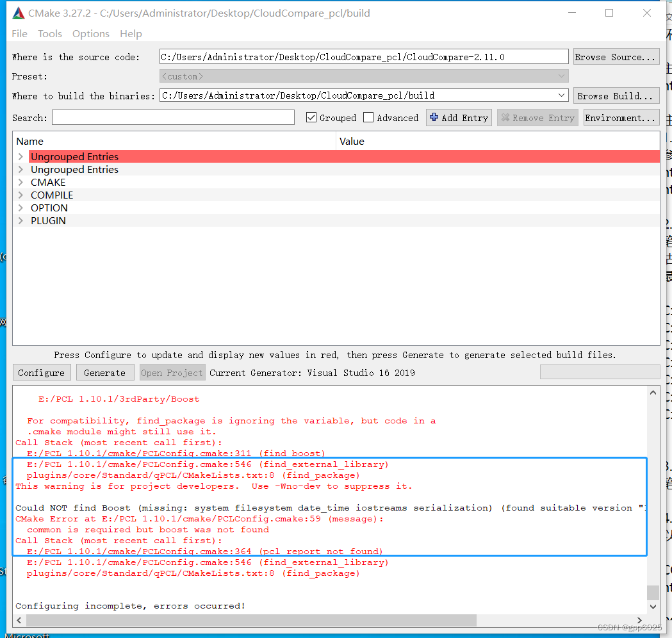672x638 pixels.
Task: Expand the CMAKE group
Action: pos(20,182)
